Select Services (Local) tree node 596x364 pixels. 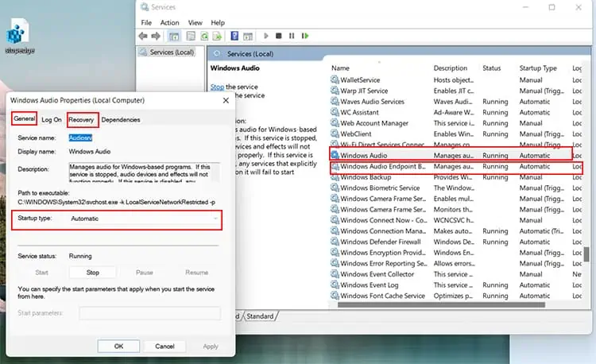pyautogui.click(x=172, y=52)
